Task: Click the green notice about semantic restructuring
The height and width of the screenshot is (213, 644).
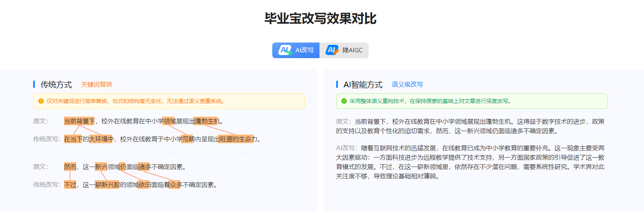Action: coord(472,101)
